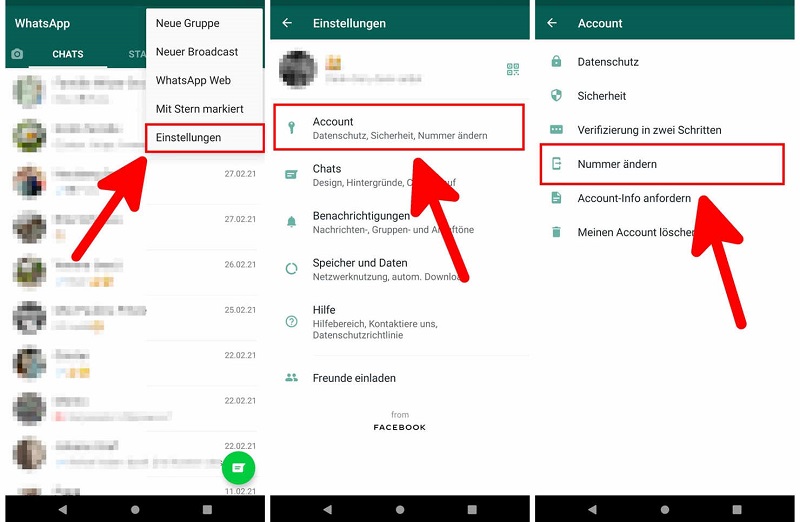Tap the lock icon beside Datenschutz
The width and height of the screenshot is (800, 522).
pos(556,61)
